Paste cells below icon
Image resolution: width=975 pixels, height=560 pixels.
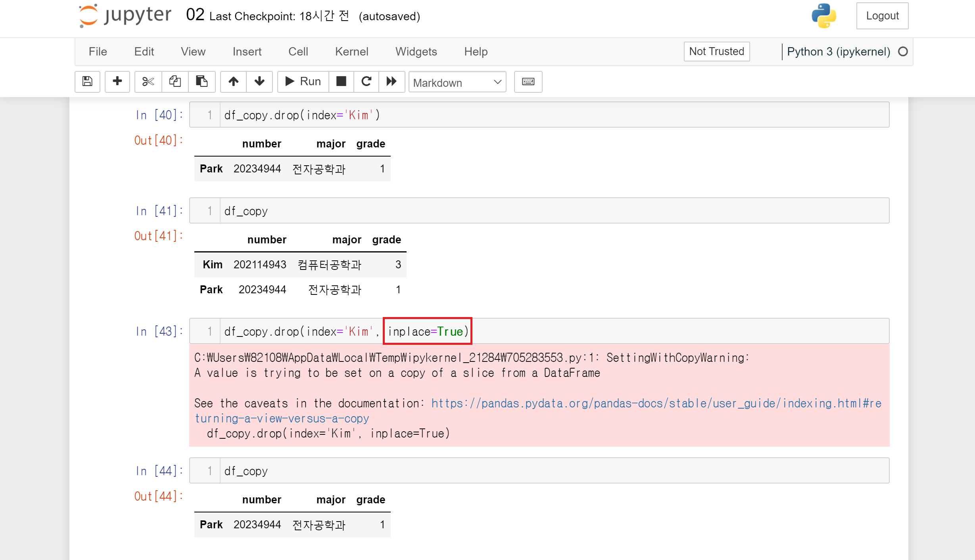pyautogui.click(x=202, y=82)
